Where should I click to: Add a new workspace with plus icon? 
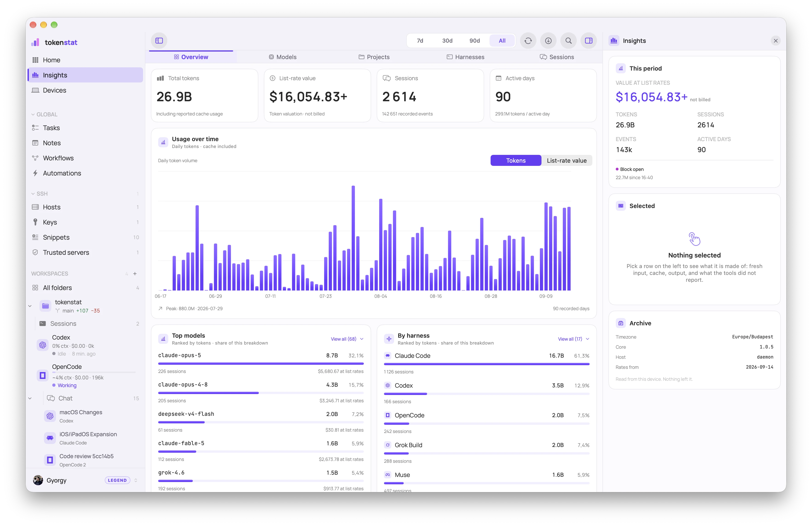[135, 274]
